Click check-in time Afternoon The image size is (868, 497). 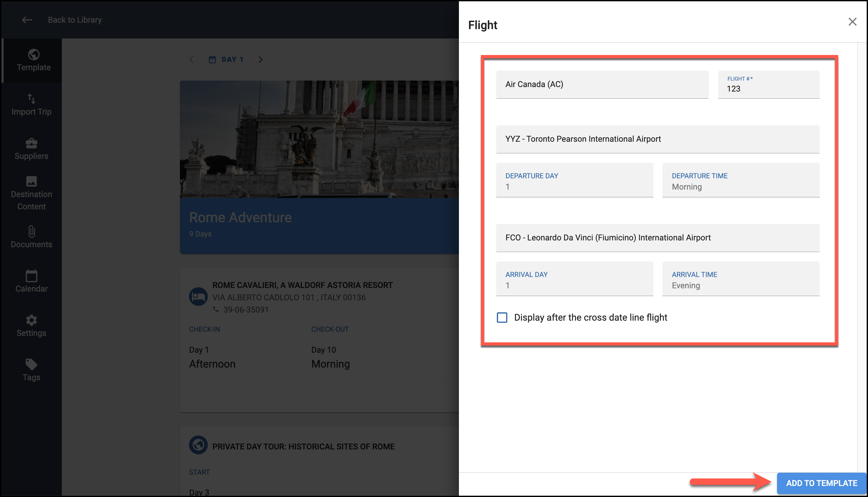pos(212,364)
